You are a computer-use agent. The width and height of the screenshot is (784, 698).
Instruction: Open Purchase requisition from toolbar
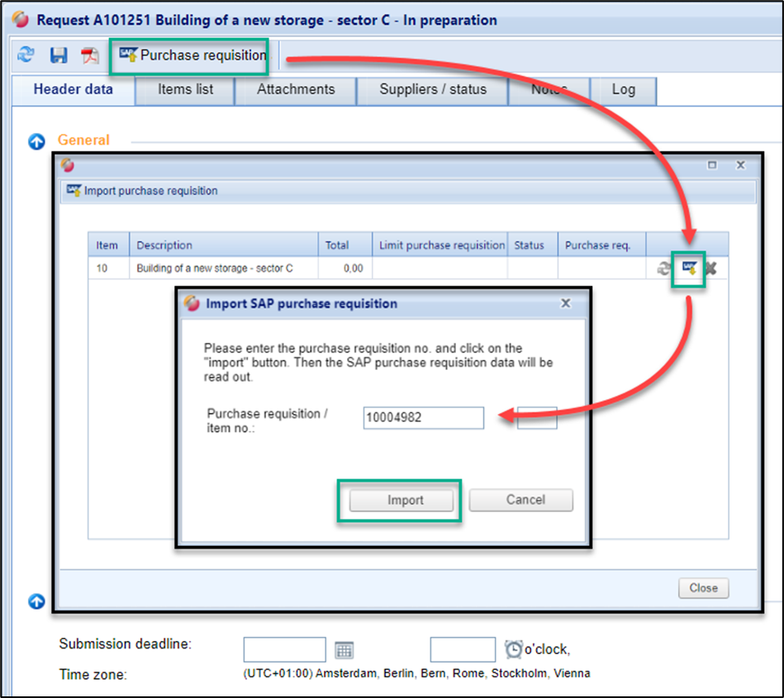tap(193, 55)
